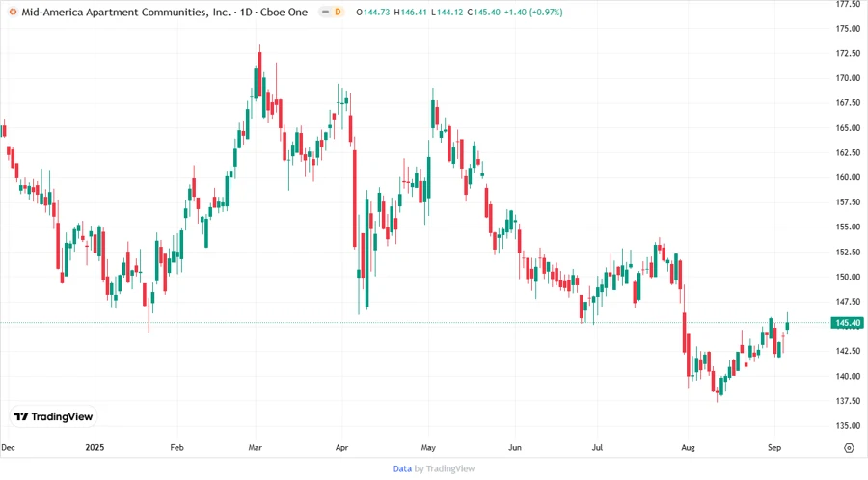868x480 pixels.
Task: Click the 145.40 current price label
Action: coord(848,323)
